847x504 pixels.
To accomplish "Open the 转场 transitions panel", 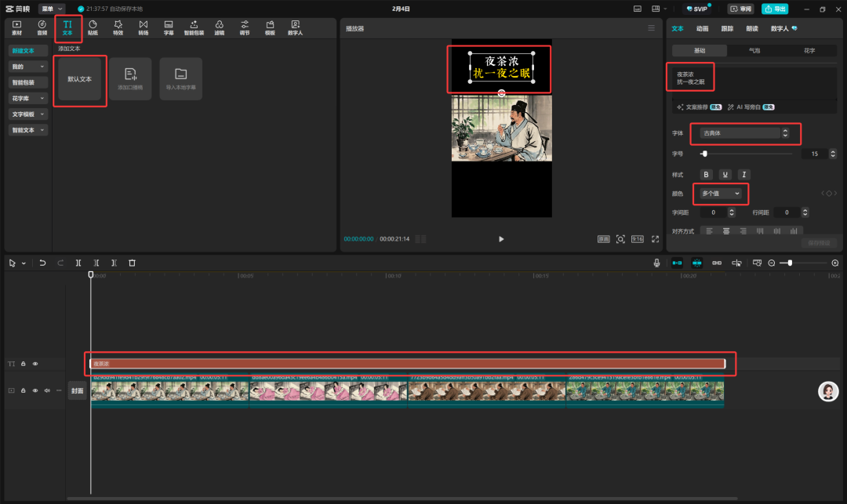I will (x=143, y=28).
